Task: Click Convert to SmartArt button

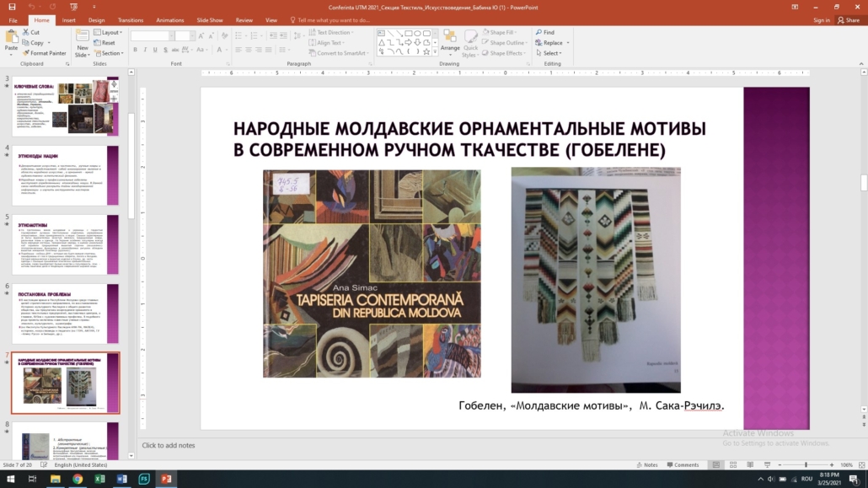Action: pyautogui.click(x=338, y=53)
